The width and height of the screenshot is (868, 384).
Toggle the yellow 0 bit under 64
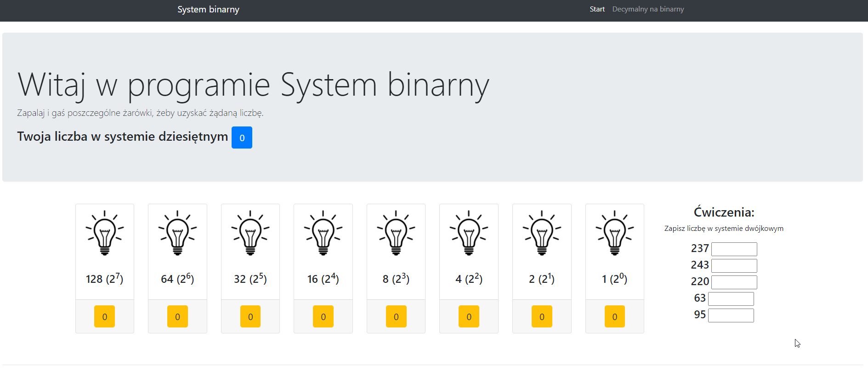tap(177, 316)
